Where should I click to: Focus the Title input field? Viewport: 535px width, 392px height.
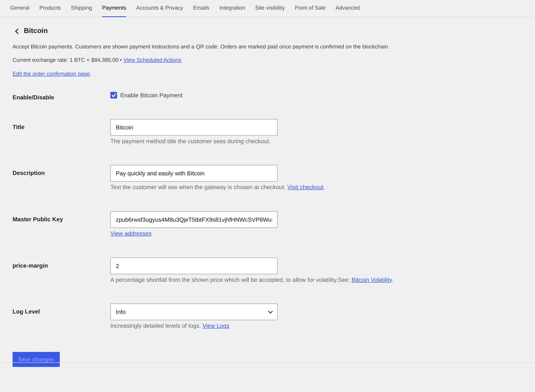[x=194, y=127]
